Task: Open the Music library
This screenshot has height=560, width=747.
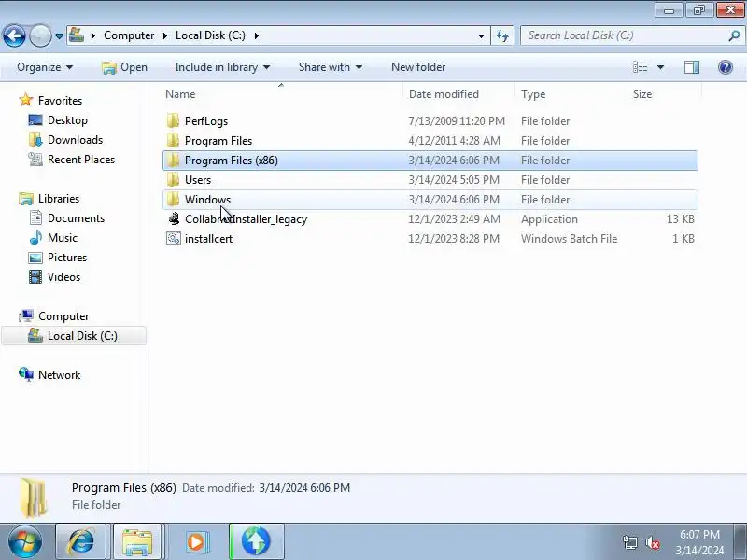Action: (63, 238)
